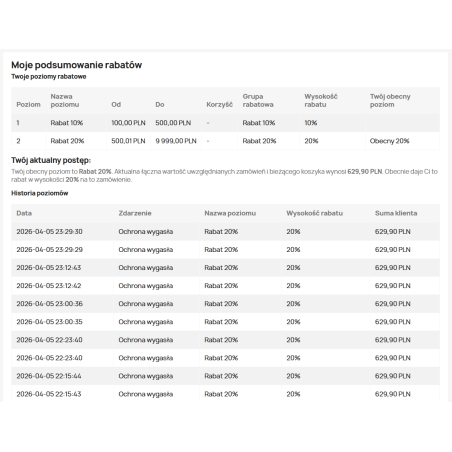Click the 'Grupa rabatowa' column header
Screen dimensions: 452x452
(x=258, y=100)
